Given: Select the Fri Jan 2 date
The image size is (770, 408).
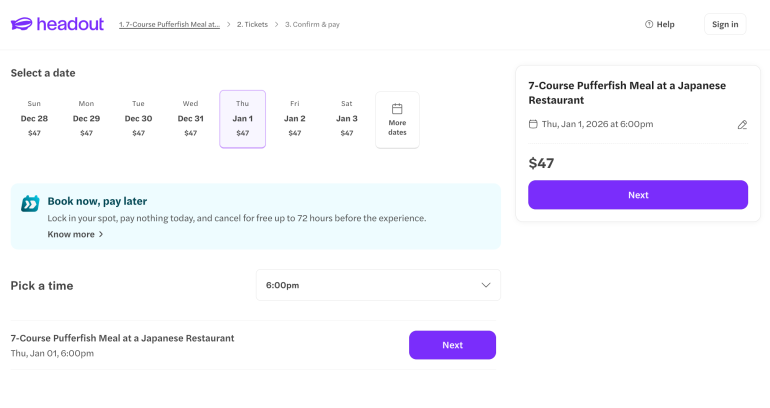Looking at the screenshot, I should pyautogui.click(x=295, y=118).
